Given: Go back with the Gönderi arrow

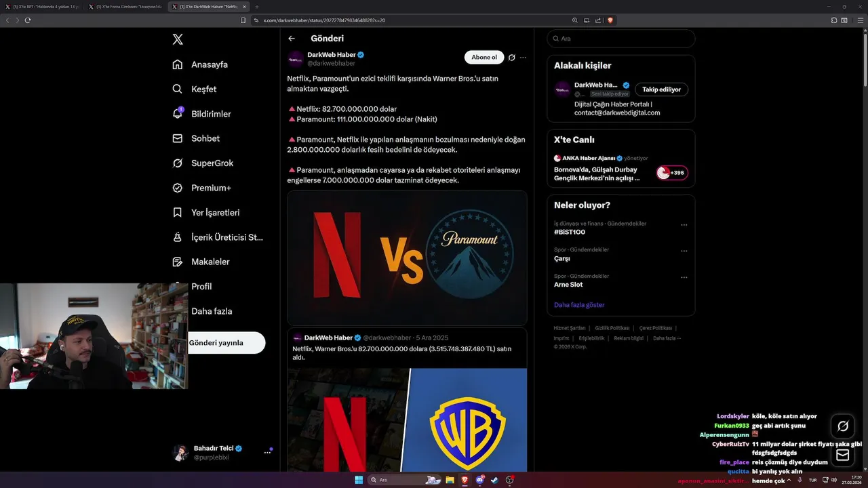Looking at the screenshot, I should point(292,39).
